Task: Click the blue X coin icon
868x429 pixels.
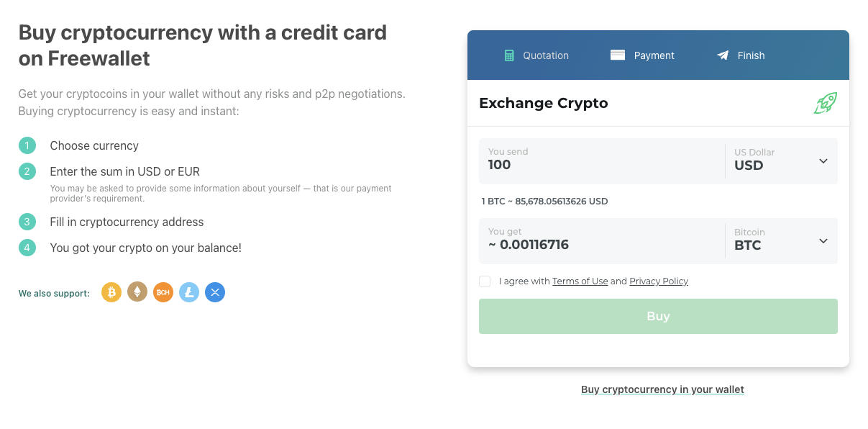Action: pyautogui.click(x=214, y=292)
